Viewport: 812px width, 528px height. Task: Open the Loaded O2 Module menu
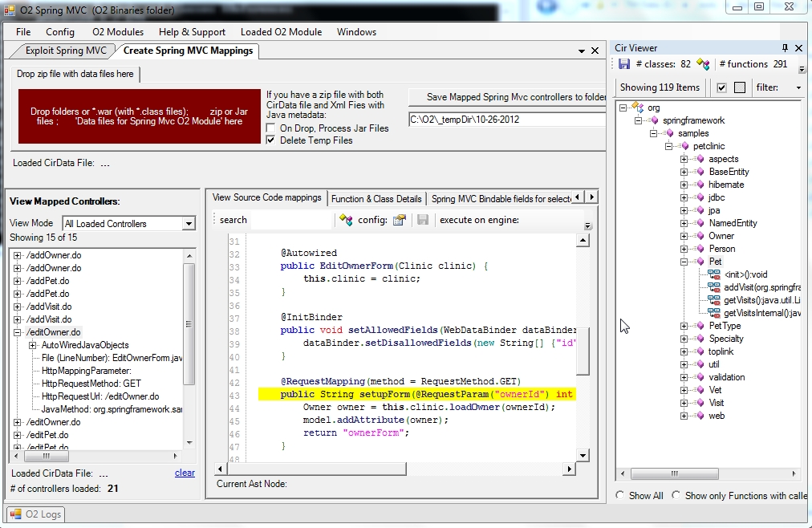[281, 32]
